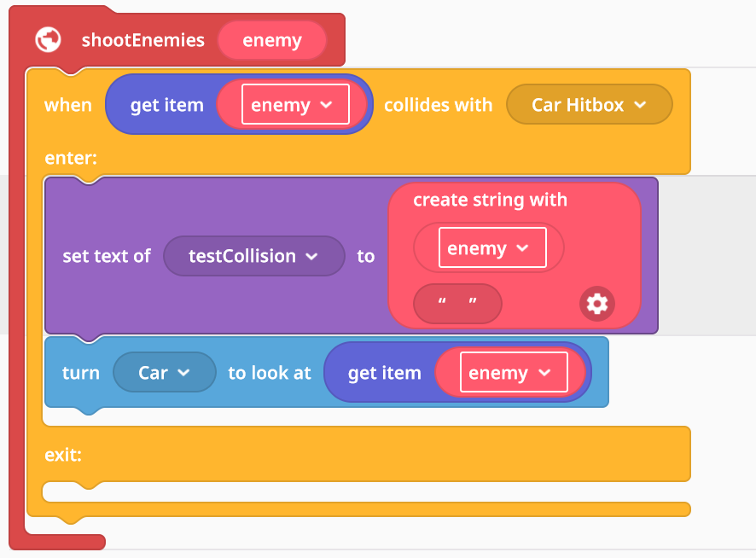This screenshot has width=756, height=558.
Task: Click the globe icon on shootEnemies block
Action: [x=49, y=39]
